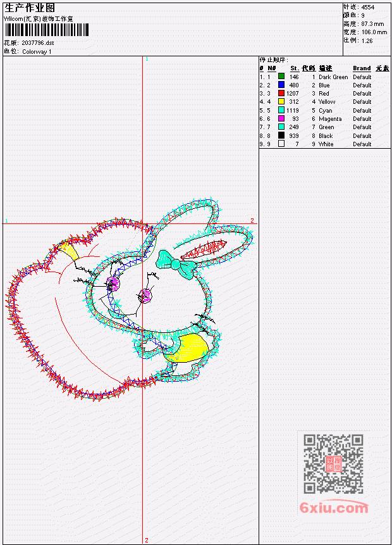
Task: Select the height value "87.3 mm"
Action: [x=372, y=24]
